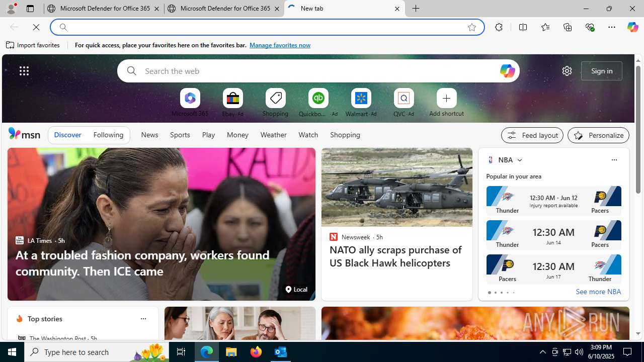Open Feed layout options
This screenshot has height=362, width=644.
tap(532, 135)
